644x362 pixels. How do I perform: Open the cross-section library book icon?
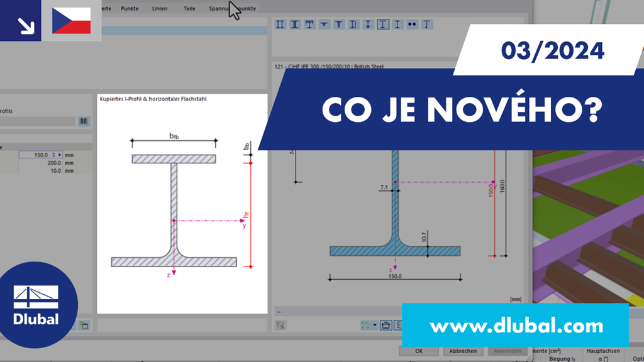84,121
